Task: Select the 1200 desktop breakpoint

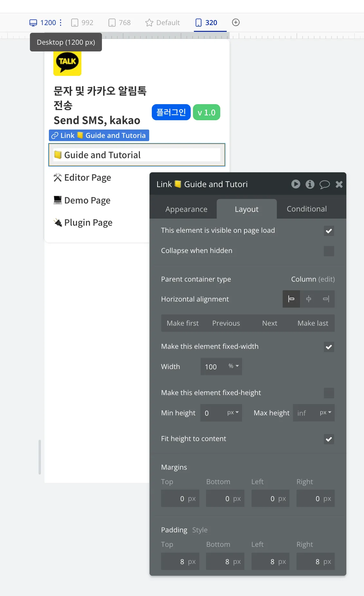Action: 42,23
